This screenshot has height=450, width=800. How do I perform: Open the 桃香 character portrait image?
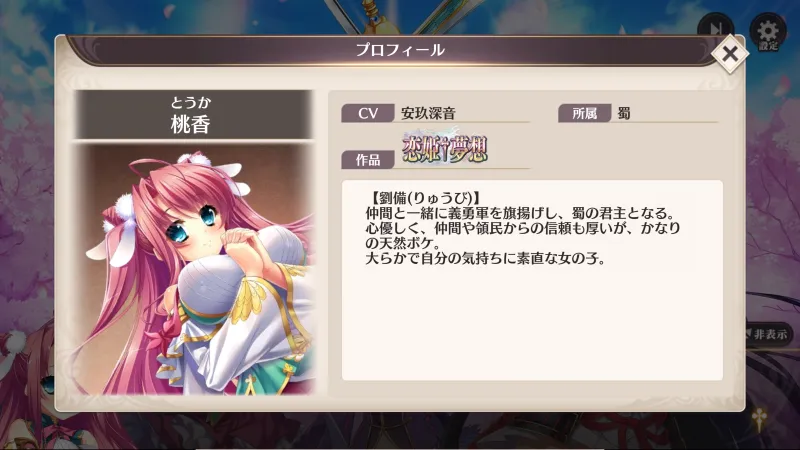click(x=193, y=269)
